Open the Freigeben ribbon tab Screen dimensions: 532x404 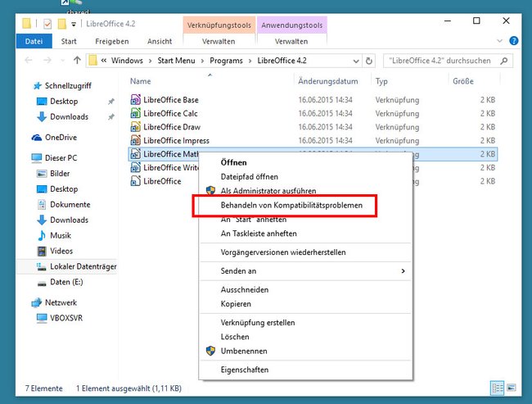click(112, 41)
